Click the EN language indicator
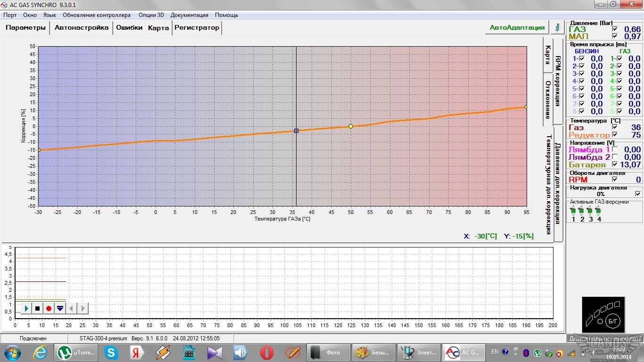 pos(495,352)
